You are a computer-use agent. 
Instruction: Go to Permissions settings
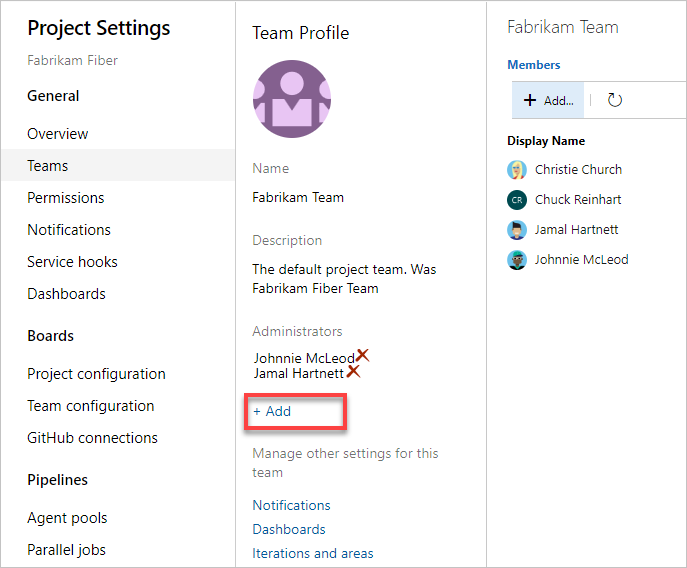click(66, 198)
